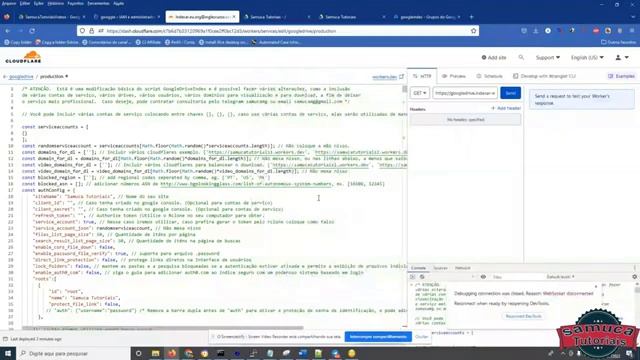This screenshot has height=360, width=640.
Task: Open the Pocket shield icon in toolbar
Action: point(524,31)
